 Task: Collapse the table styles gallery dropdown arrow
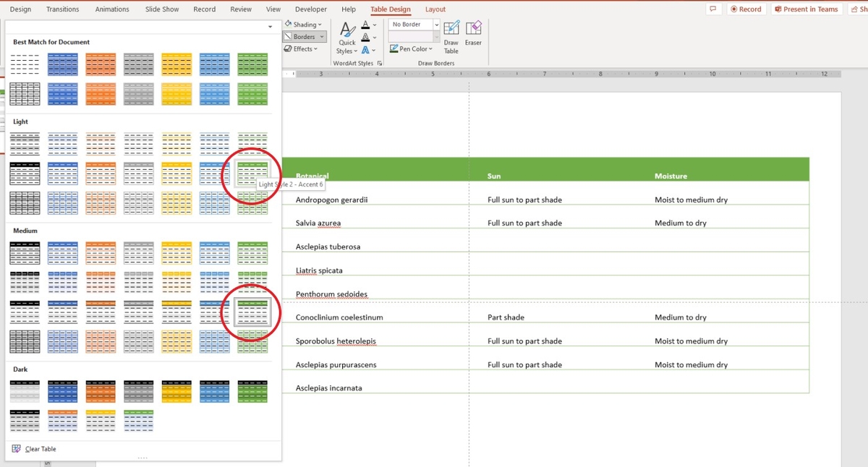click(x=271, y=25)
